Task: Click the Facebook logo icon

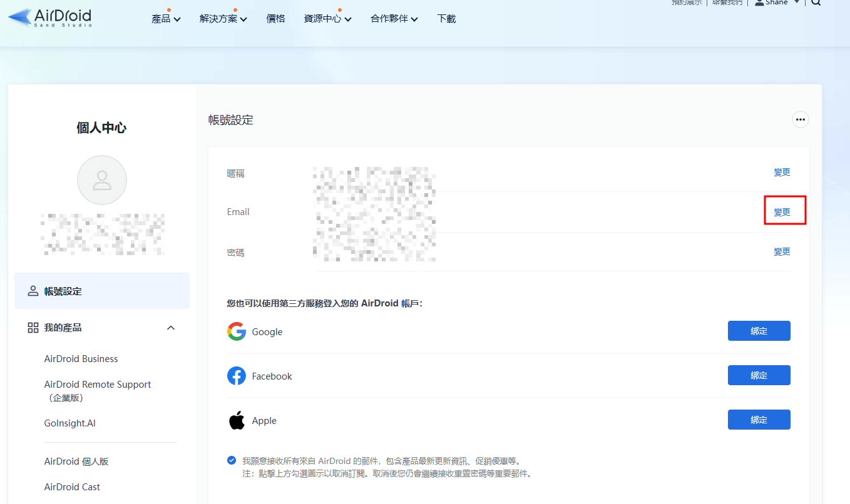Action: click(x=237, y=376)
